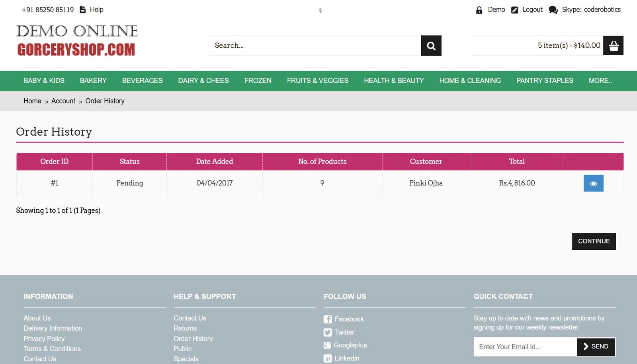The height and width of the screenshot is (364, 637).
Task: Click the small dollar currency symbol
Action: coord(320,10)
